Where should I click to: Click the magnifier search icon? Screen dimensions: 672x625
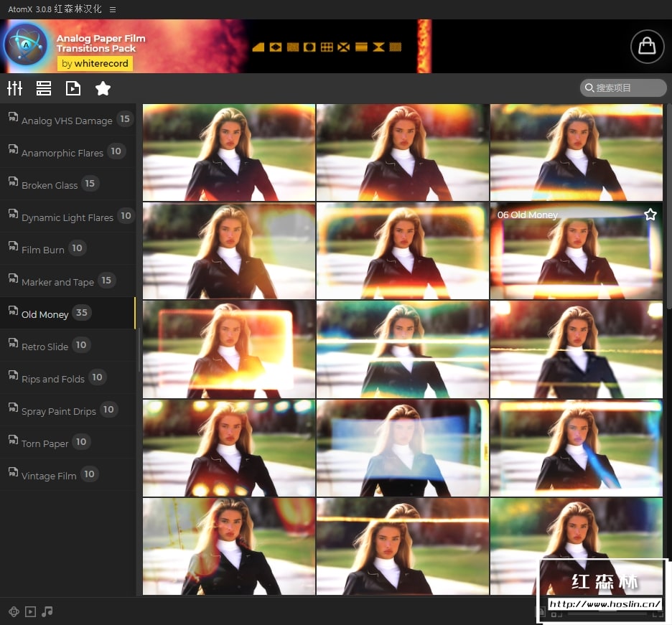pos(589,88)
